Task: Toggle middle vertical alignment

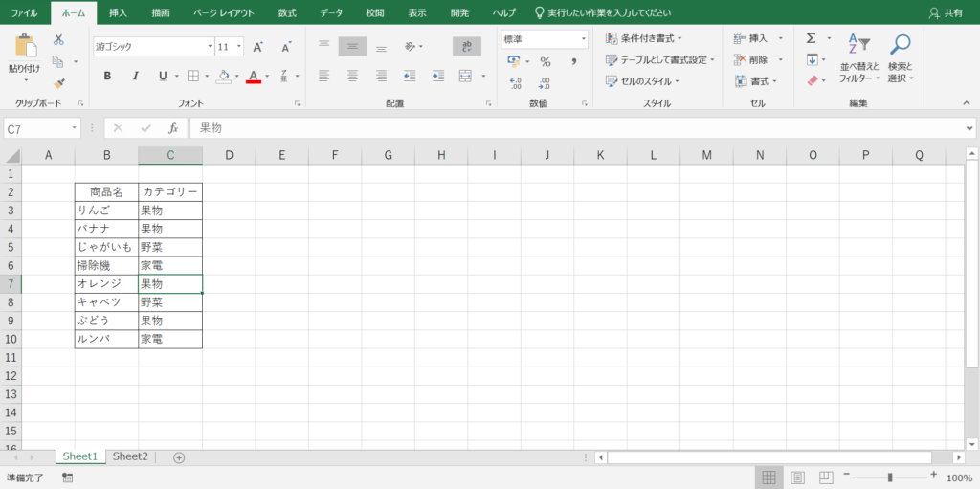Action: [x=352, y=46]
